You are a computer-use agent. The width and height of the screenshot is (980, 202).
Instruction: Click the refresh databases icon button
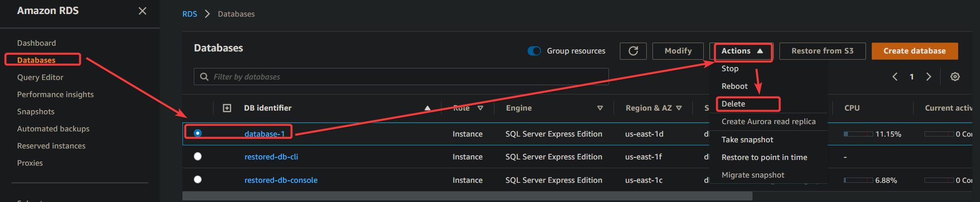click(633, 51)
